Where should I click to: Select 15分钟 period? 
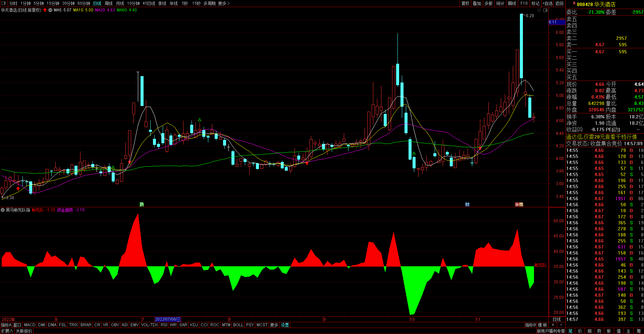coord(53,3)
